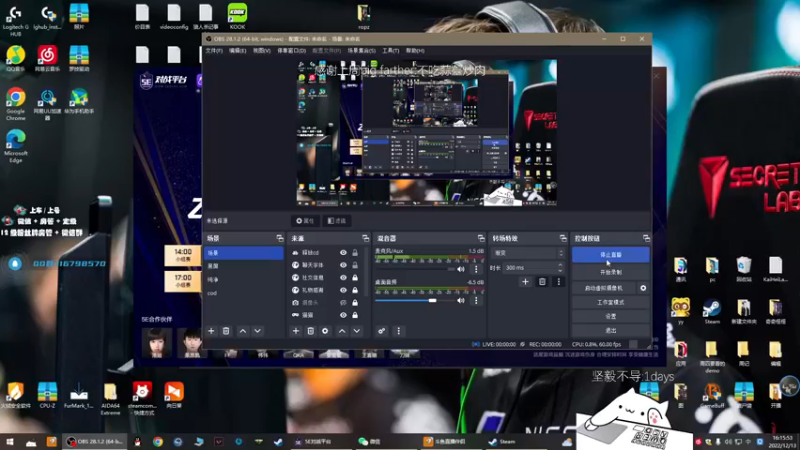This screenshot has height=450, width=800.
Task: Open Mic/Aux channel options three-dot menu
Action: click(476, 269)
